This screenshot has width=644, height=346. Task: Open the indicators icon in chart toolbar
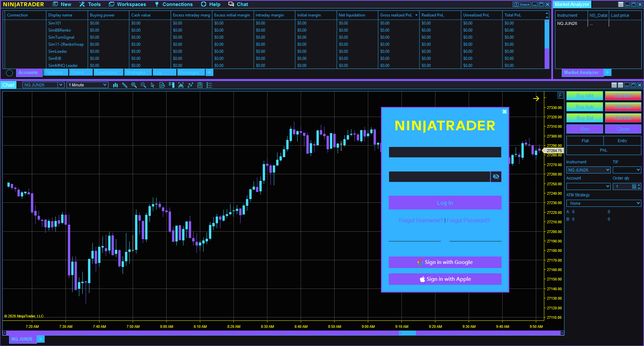click(x=181, y=85)
